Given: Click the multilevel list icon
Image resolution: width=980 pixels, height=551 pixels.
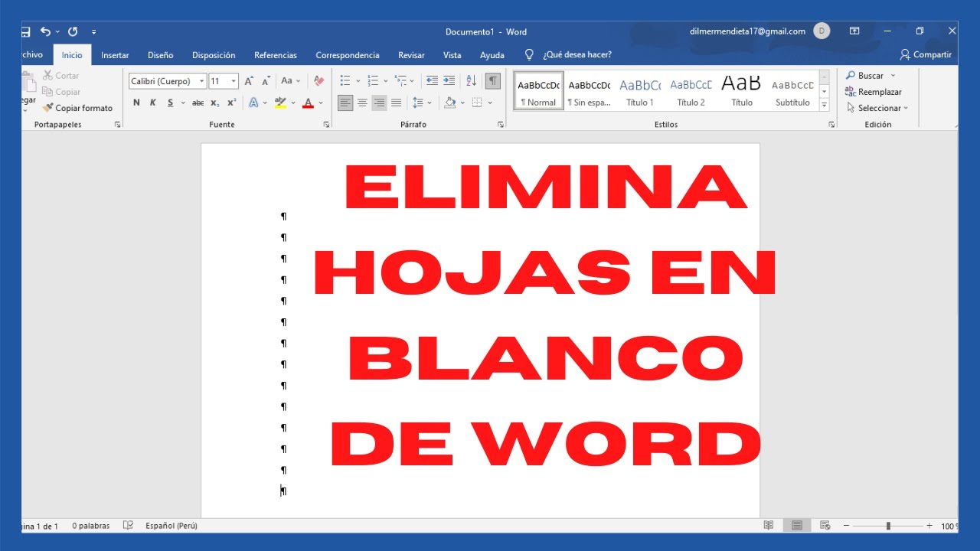Looking at the screenshot, I should pos(401,80).
